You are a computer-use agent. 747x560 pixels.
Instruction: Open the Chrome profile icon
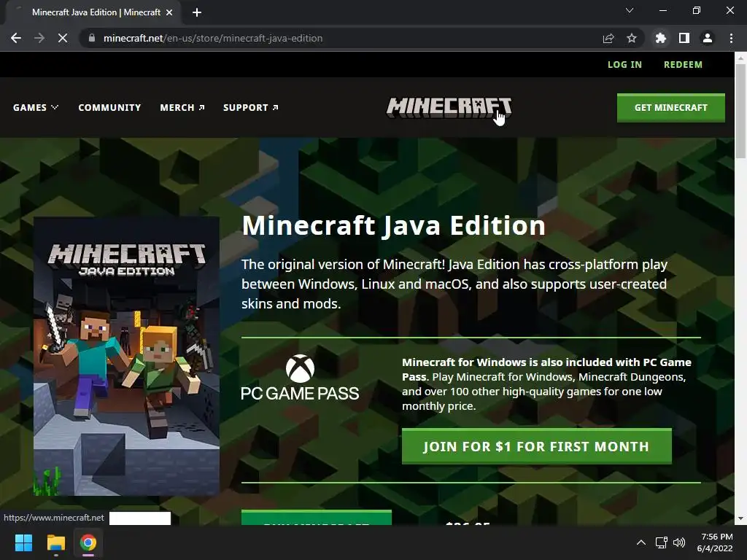[708, 38]
